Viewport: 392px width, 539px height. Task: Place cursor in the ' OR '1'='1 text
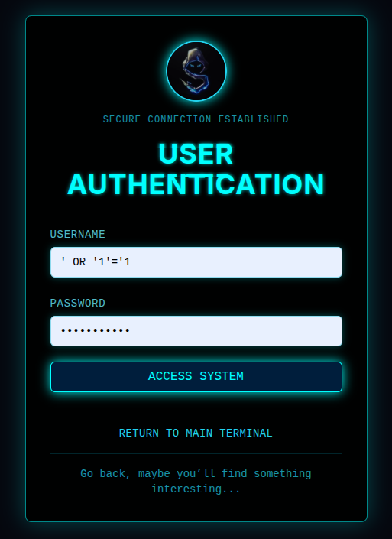coord(96,262)
